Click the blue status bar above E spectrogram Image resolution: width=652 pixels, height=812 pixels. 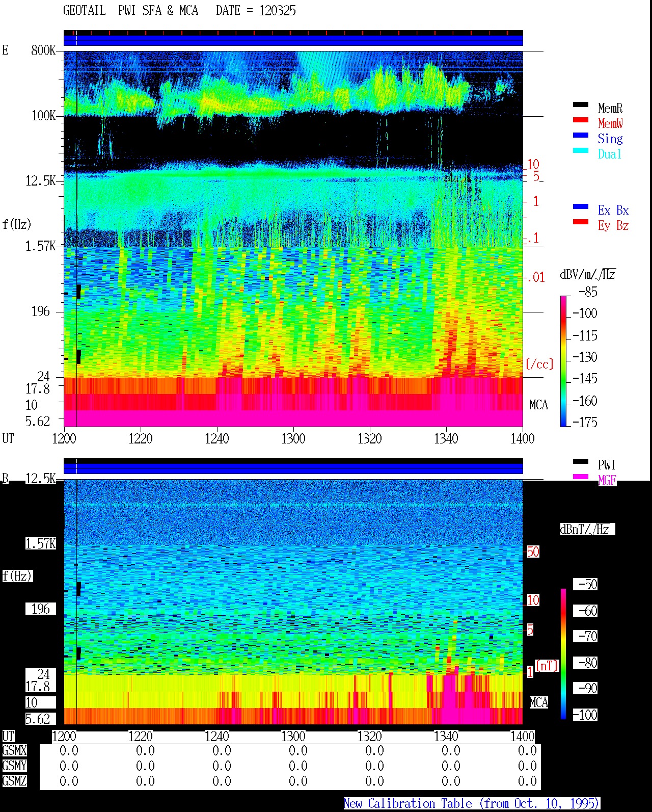[293, 40]
